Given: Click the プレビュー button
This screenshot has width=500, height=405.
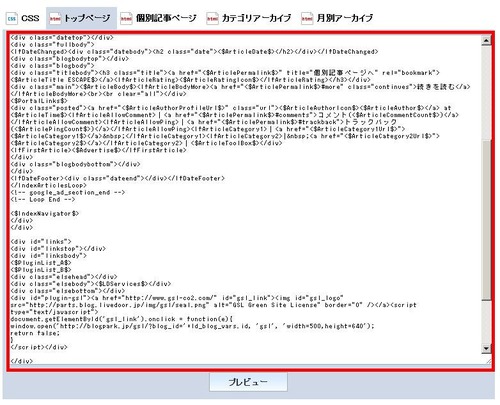Looking at the screenshot, I should (248, 382).
